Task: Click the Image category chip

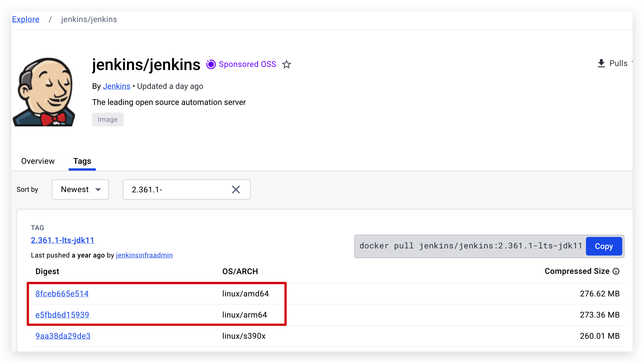Action: (x=108, y=119)
